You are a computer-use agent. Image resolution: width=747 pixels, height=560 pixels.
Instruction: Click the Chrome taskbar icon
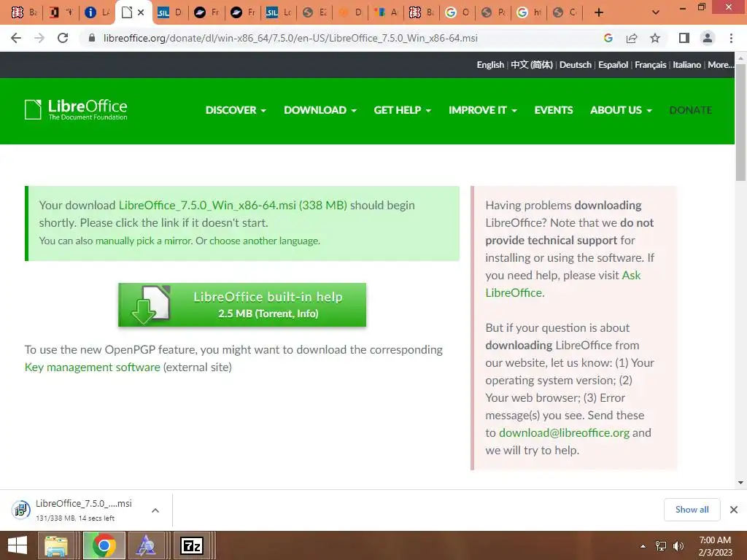tap(104, 545)
